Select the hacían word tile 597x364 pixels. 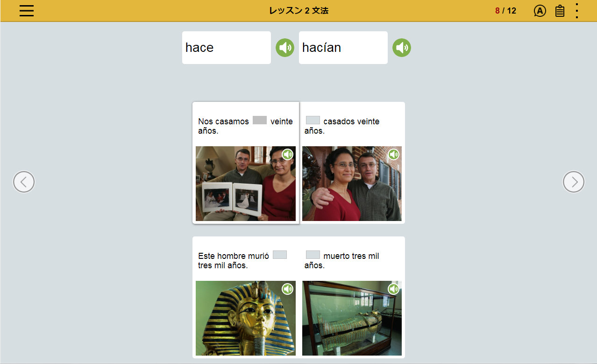[343, 48]
